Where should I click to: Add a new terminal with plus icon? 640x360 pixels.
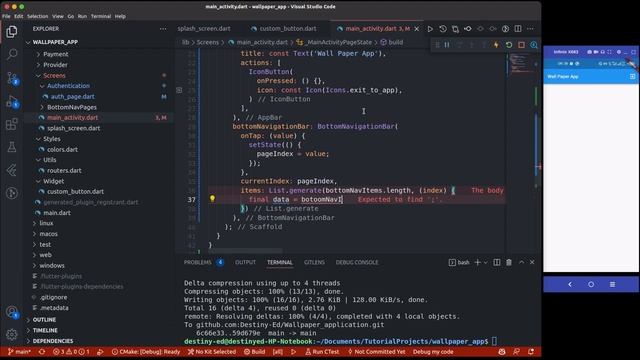(x=477, y=262)
